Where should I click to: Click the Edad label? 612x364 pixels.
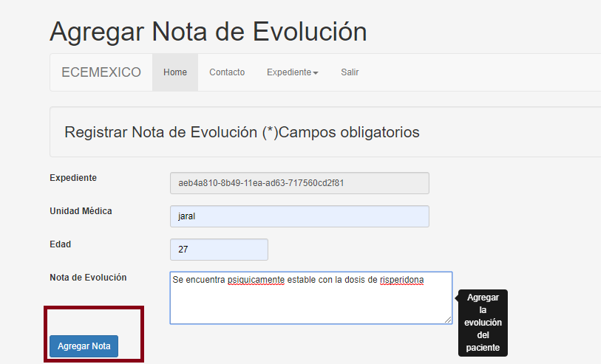(x=60, y=244)
